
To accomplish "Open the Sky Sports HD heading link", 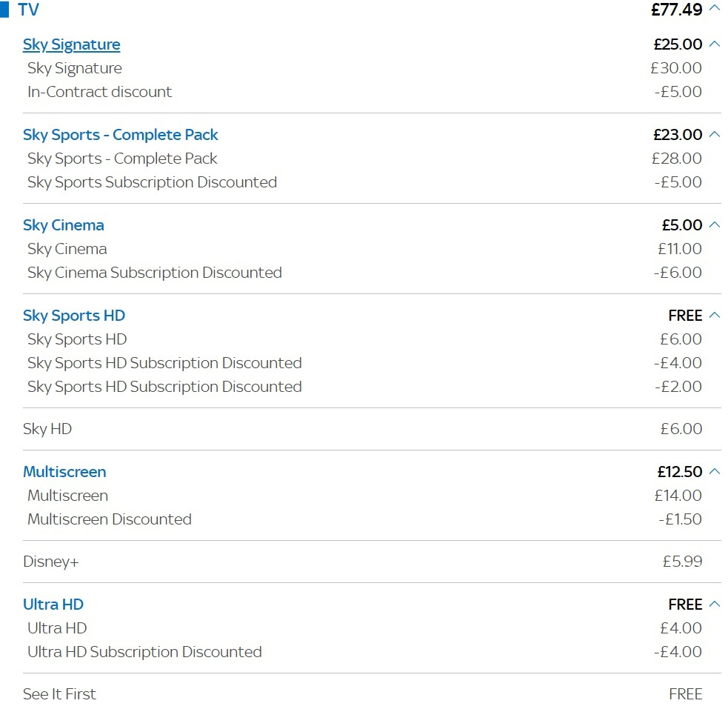I will pyautogui.click(x=74, y=316).
